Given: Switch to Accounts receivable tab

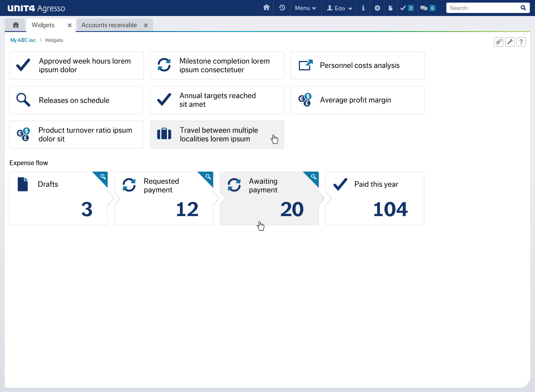Looking at the screenshot, I should pos(109,25).
